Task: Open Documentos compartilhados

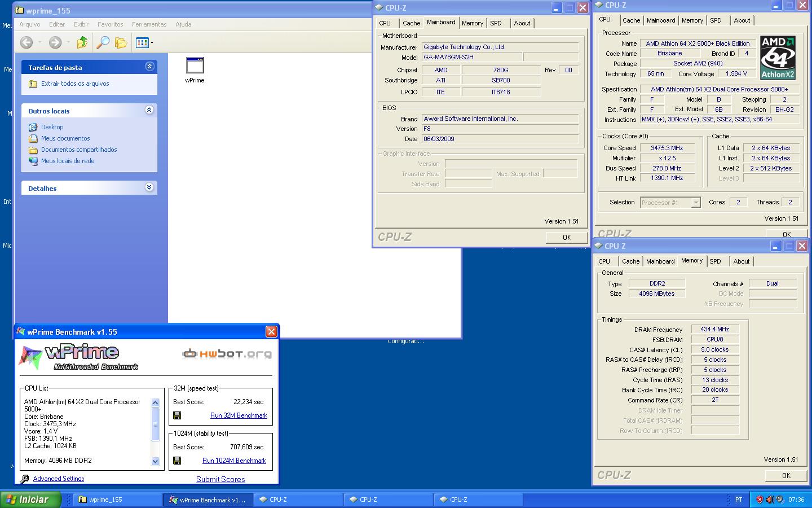Action: [x=79, y=150]
